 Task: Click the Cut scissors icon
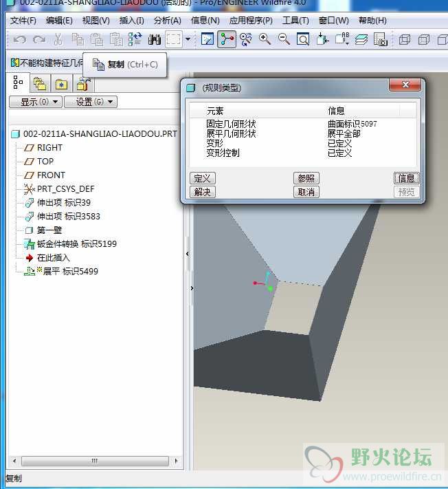click(58, 40)
